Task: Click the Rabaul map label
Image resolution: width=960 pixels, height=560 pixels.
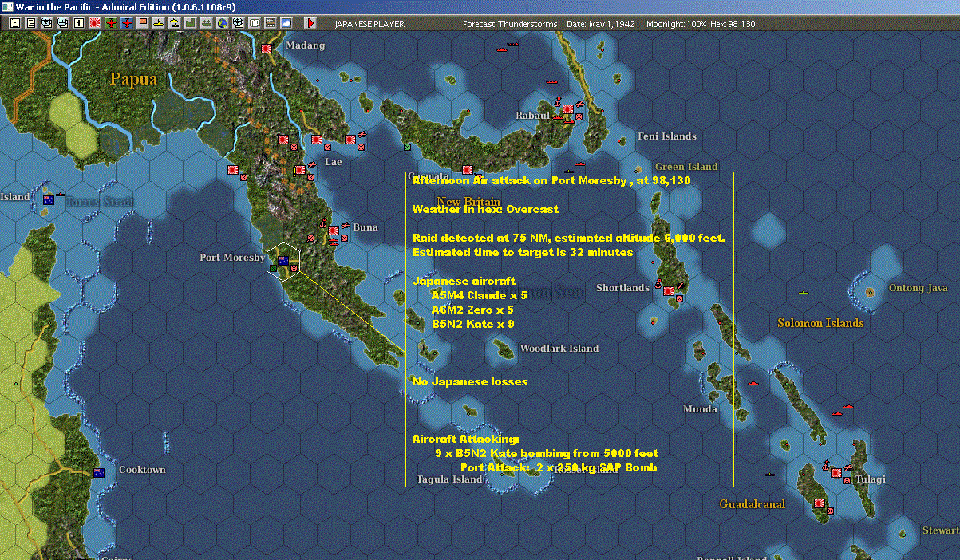Action: pos(533,116)
